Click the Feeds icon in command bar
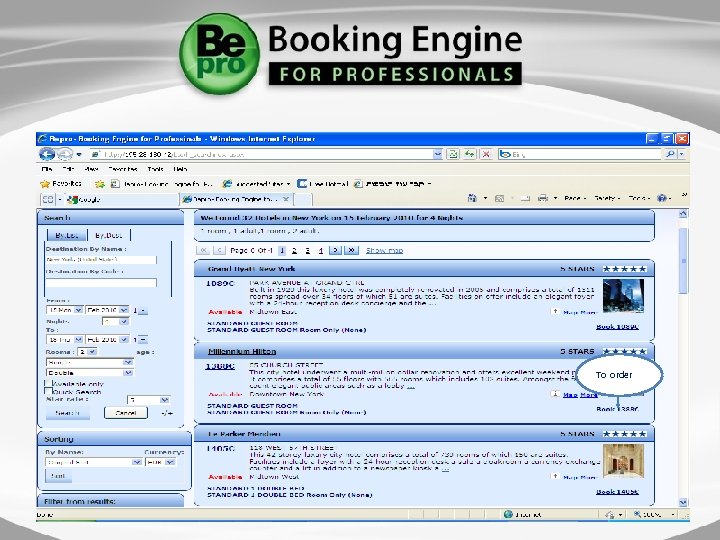The image size is (720, 540). 500,198
